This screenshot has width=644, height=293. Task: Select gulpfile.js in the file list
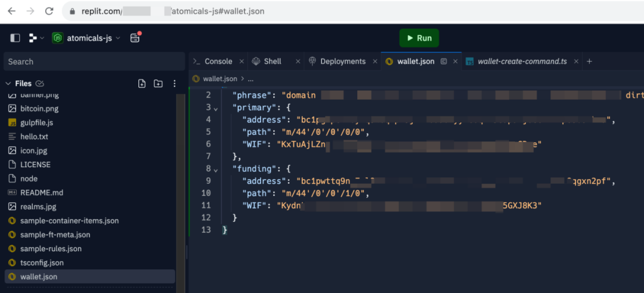tap(36, 123)
